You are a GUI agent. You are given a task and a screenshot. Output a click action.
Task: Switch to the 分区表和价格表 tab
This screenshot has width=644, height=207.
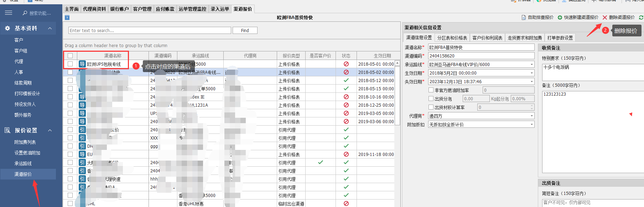452,38
